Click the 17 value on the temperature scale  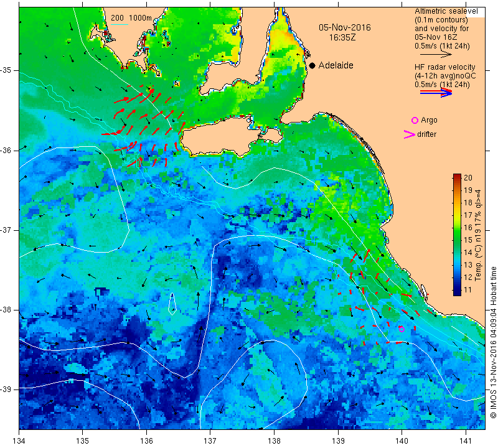(468, 215)
